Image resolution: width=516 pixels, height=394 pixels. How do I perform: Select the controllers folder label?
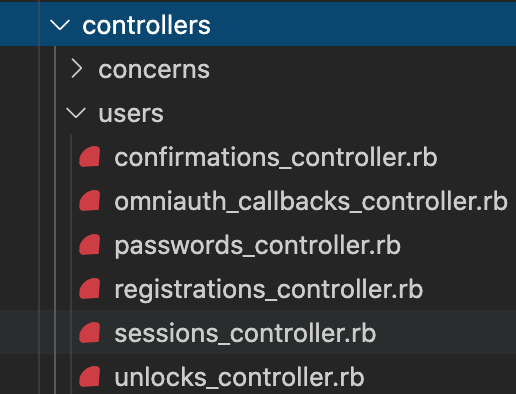(146, 25)
